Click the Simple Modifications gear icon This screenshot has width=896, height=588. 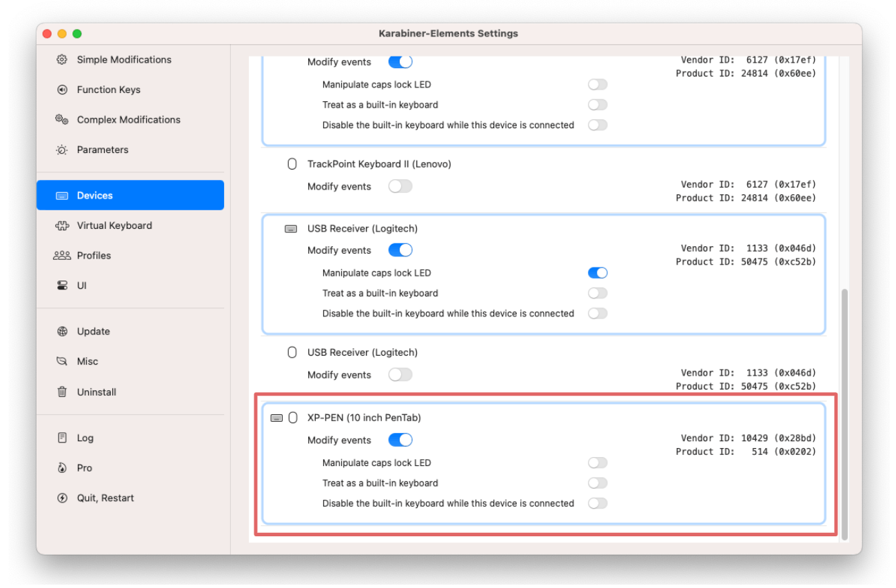coord(62,60)
